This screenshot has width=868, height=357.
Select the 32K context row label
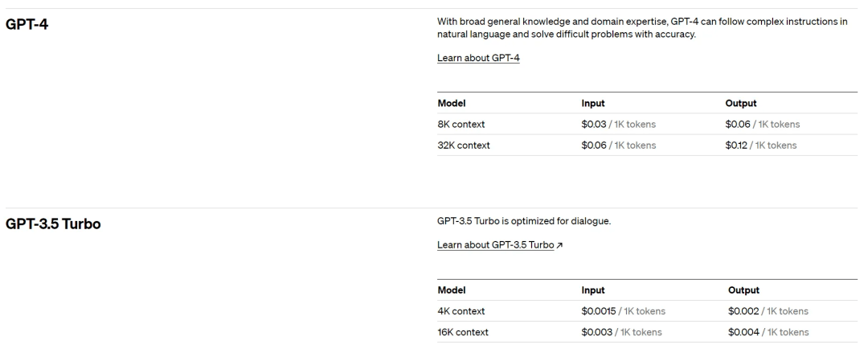[464, 146]
